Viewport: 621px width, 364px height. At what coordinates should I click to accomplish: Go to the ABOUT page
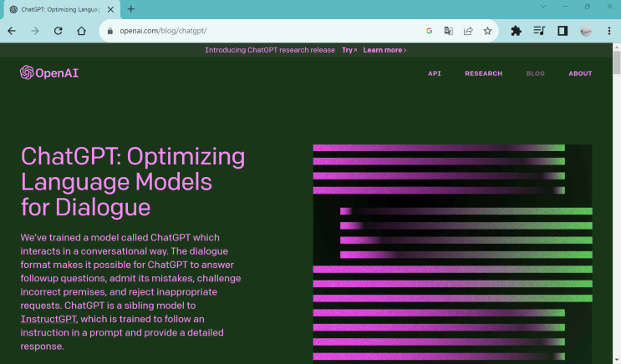580,73
